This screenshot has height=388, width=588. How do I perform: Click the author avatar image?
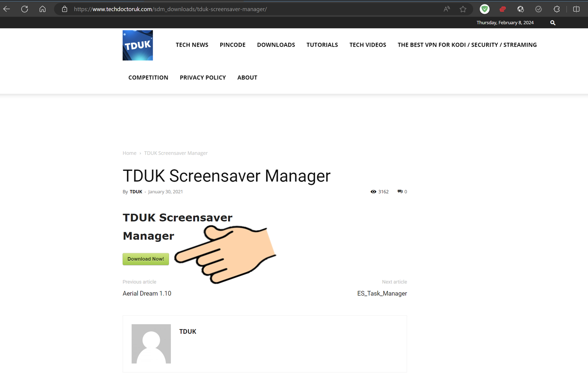point(151,344)
